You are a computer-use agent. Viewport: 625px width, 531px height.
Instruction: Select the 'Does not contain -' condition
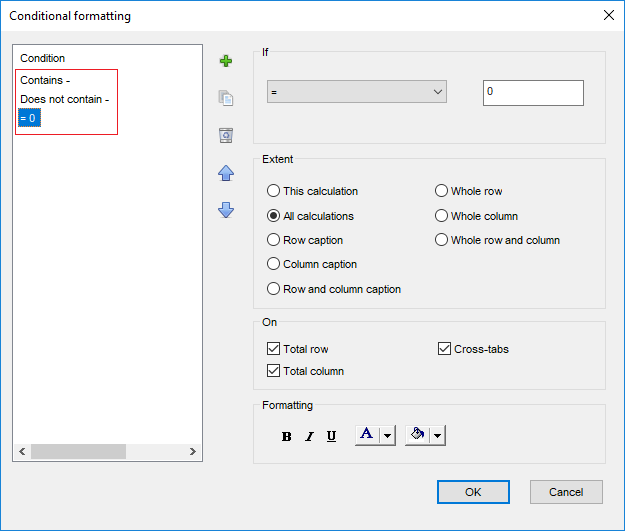click(x=65, y=99)
